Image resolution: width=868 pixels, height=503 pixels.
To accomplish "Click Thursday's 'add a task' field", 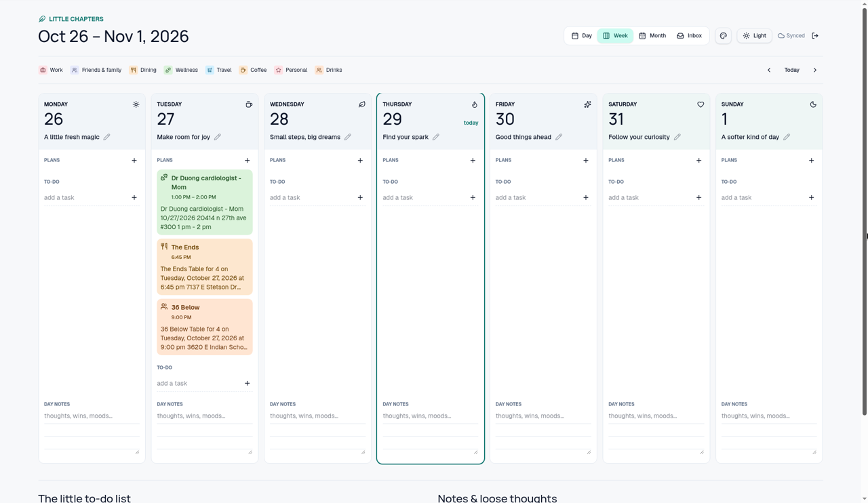I will point(424,198).
